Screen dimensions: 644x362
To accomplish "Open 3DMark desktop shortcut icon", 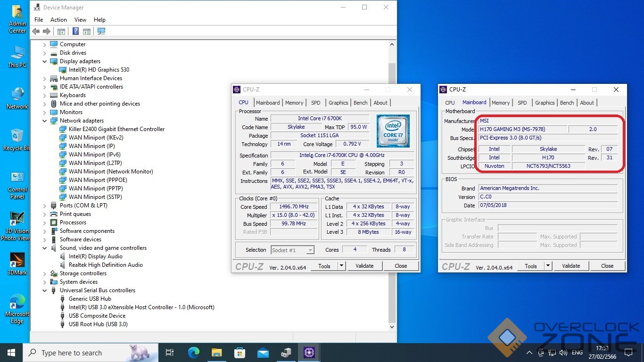I will pyautogui.click(x=17, y=260).
